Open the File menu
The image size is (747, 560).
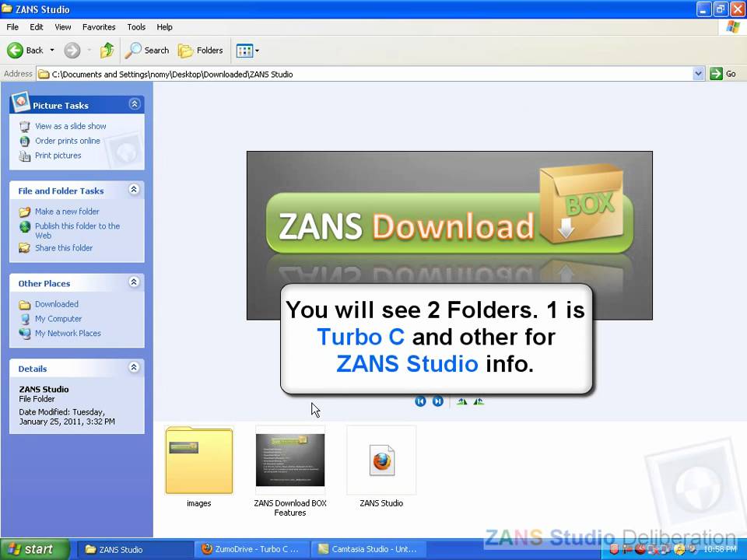point(12,27)
